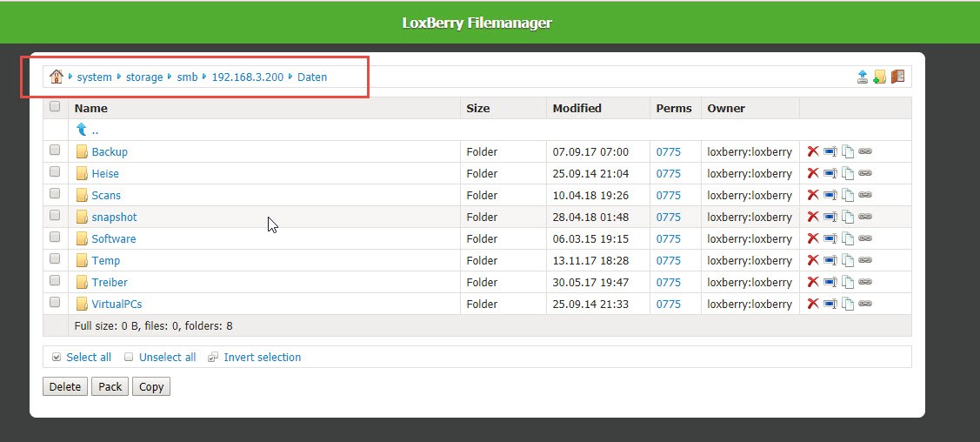
Task: Open the Scans folder
Action: [106, 196]
